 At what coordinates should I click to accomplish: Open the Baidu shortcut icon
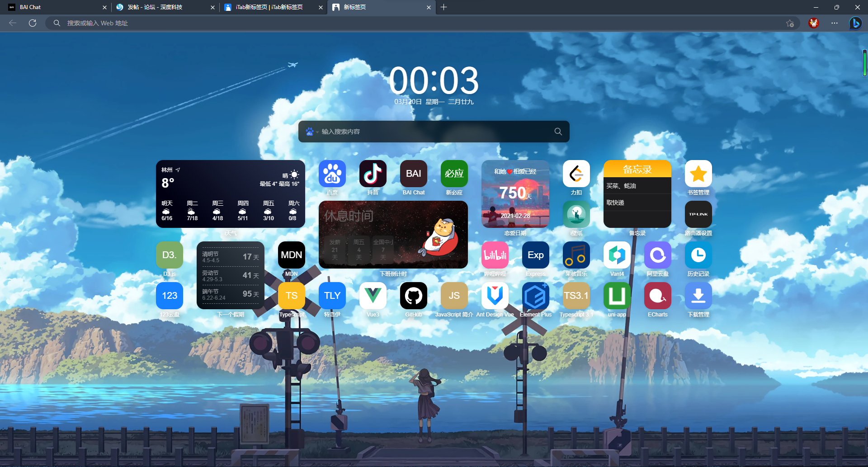(x=332, y=174)
